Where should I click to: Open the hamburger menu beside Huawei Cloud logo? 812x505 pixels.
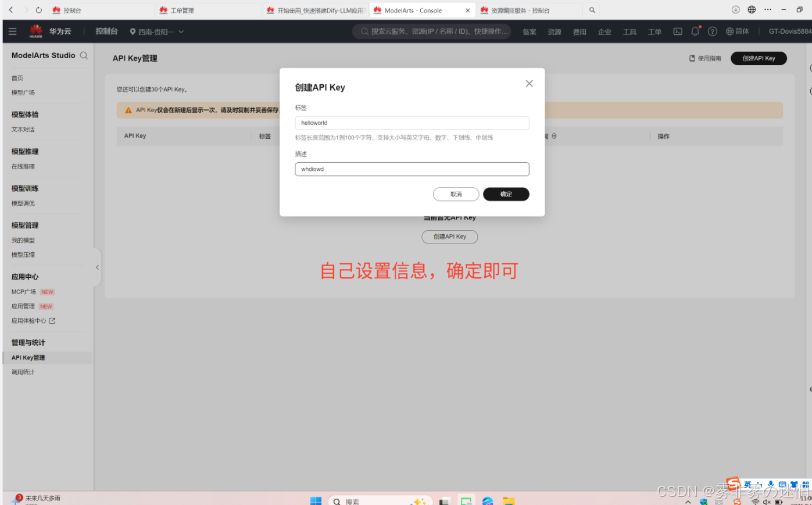point(13,31)
